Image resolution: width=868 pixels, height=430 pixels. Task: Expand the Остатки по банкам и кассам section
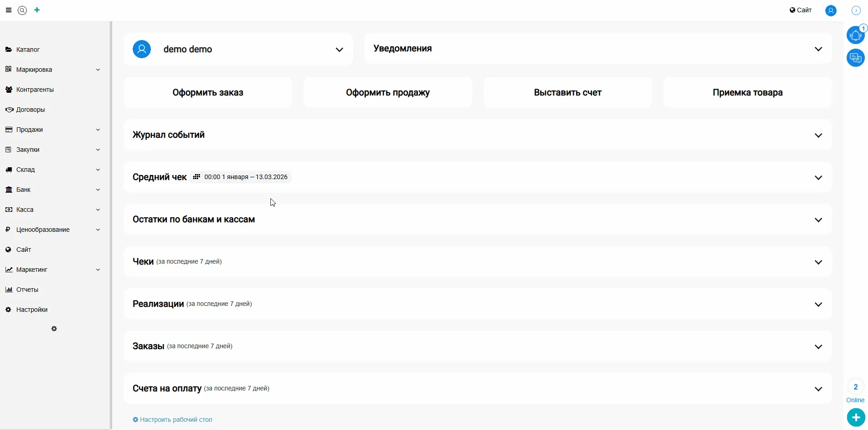point(818,220)
